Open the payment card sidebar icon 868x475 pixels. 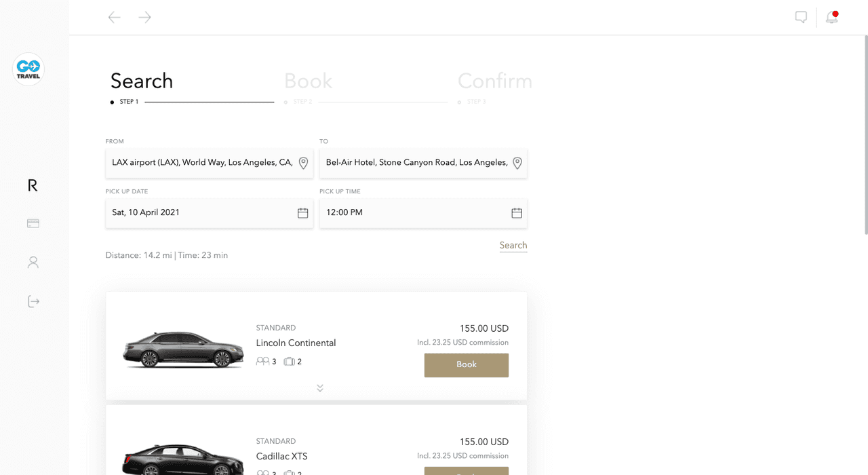[x=33, y=223]
